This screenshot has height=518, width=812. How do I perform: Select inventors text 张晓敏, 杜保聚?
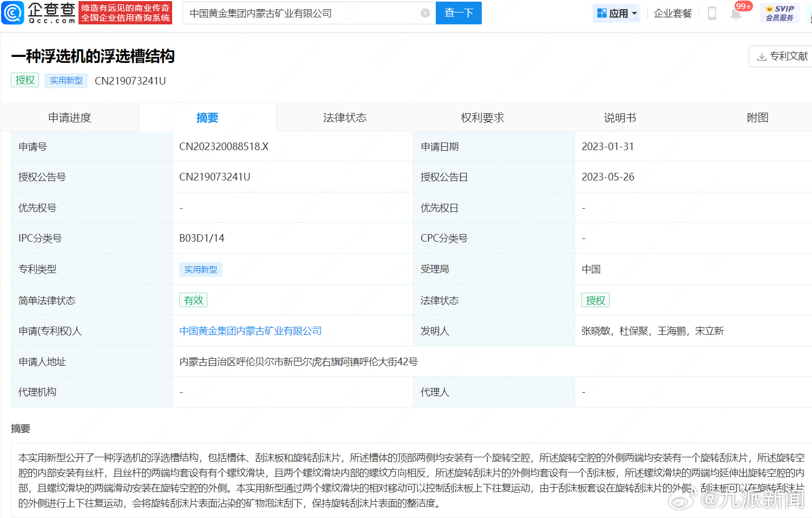615,331
